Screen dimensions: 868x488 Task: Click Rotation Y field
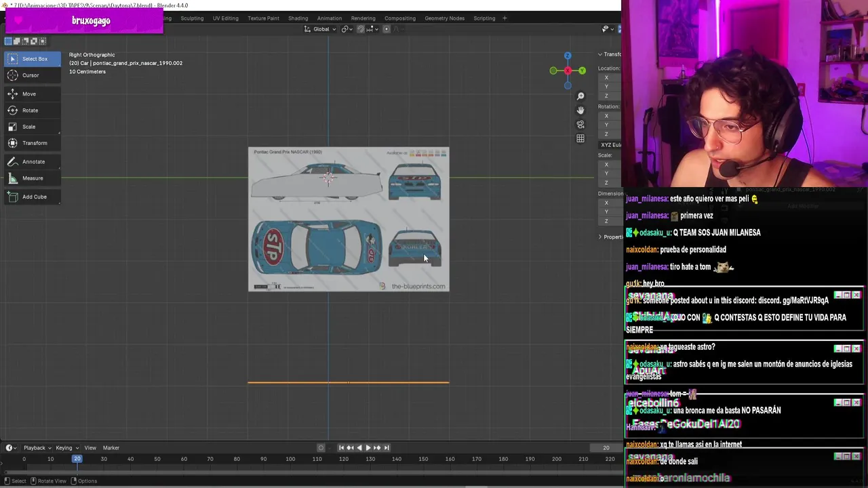610,125
